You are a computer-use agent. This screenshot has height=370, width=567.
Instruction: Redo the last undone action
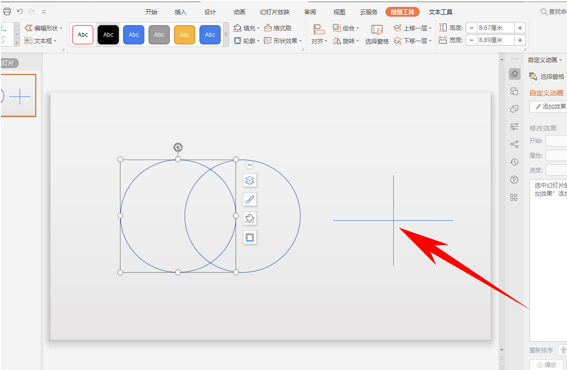32,12
